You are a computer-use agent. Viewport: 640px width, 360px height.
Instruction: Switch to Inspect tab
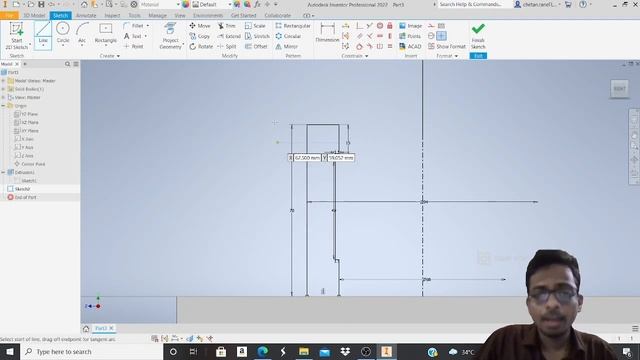coord(112,16)
